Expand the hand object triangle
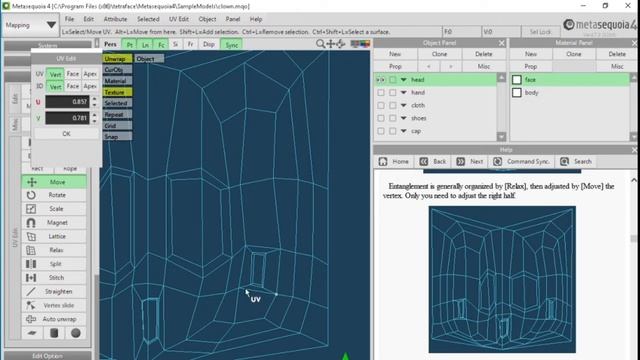Viewport: 640px width, 360px height. (404, 93)
